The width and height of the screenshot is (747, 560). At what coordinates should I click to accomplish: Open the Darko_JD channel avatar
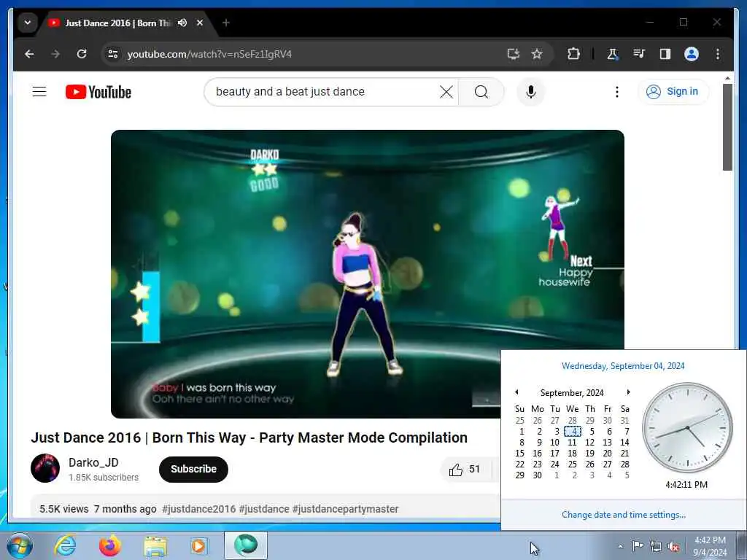point(45,468)
